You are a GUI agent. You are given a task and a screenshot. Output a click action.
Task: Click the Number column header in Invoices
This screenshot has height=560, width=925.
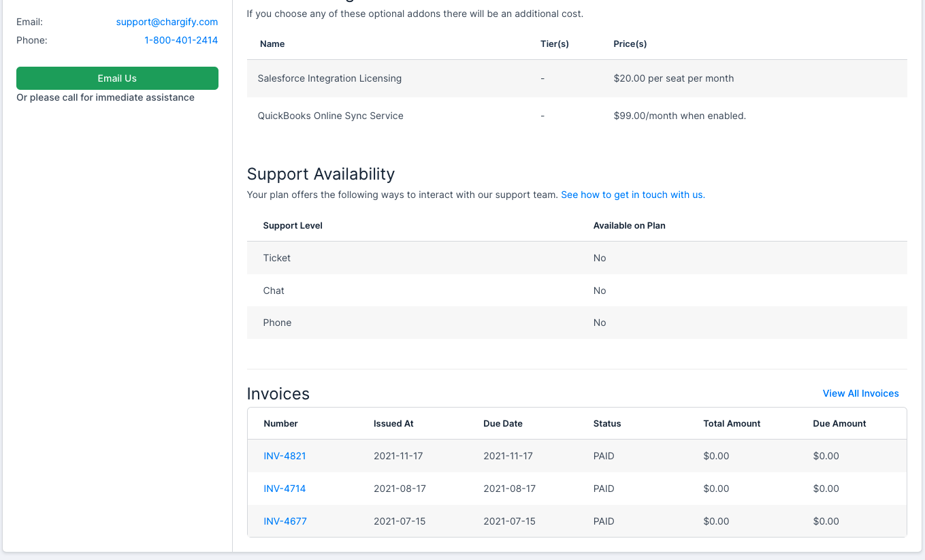[x=280, y=423]
